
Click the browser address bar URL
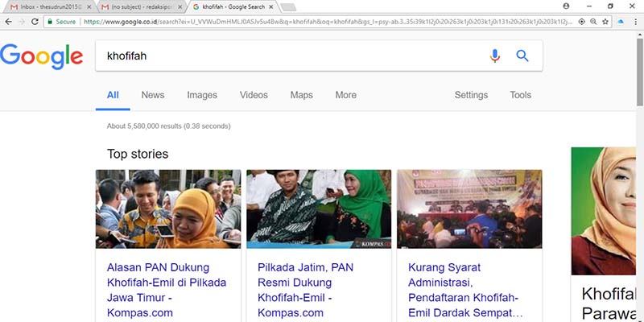[x=328, y=22]
